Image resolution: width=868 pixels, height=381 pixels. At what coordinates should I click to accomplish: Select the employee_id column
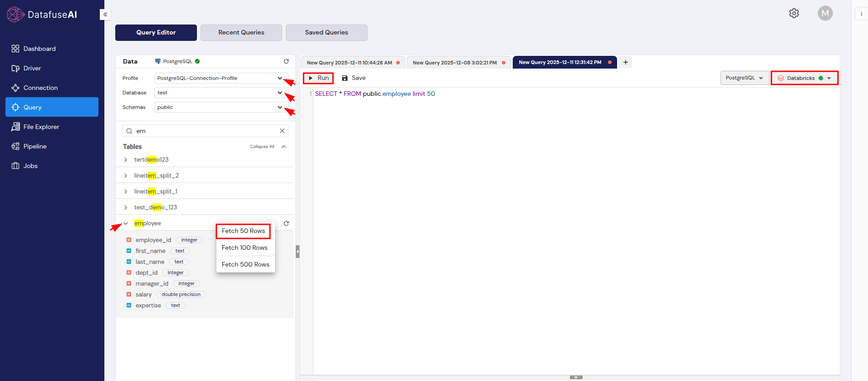tap(153, 240)
